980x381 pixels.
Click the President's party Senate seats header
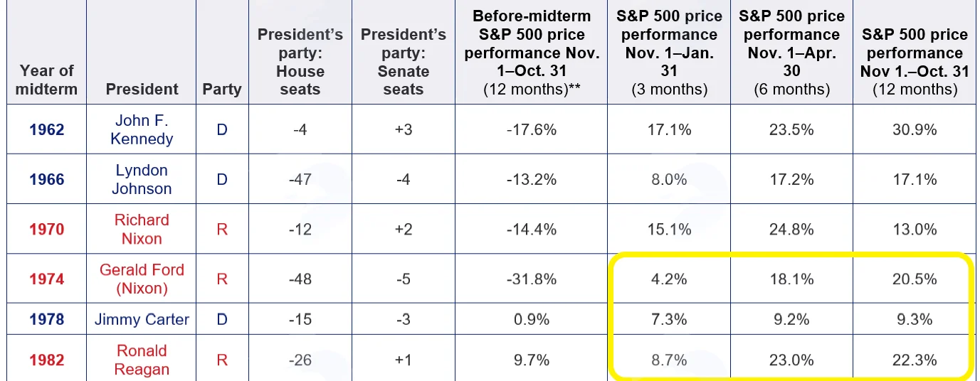tap(404, 62)
